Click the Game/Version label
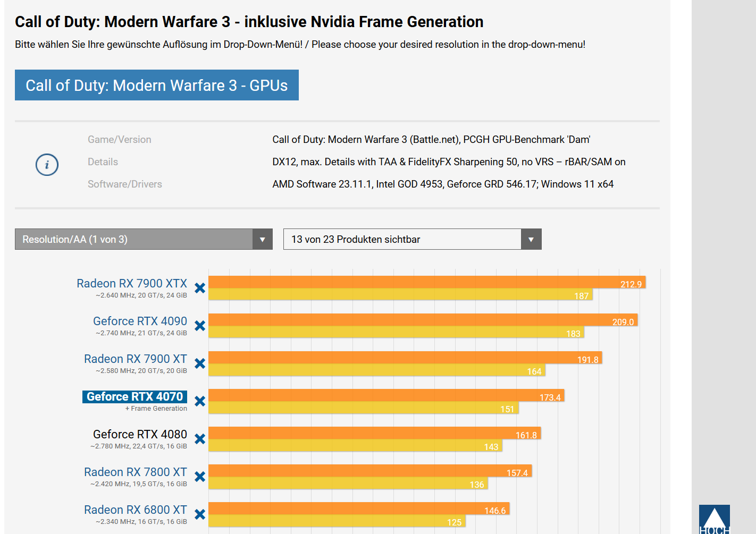Screen dimensions: 756x534 point(120,139)
